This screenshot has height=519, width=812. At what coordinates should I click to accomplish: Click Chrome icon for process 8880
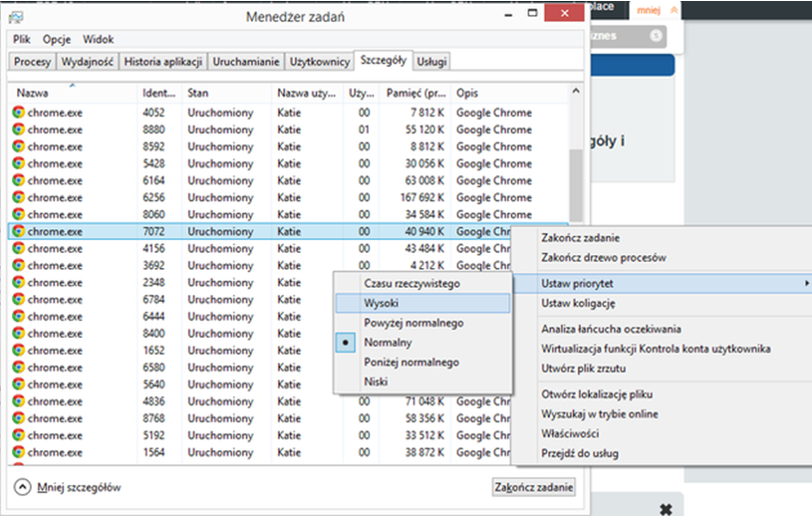click(x=19, y=130)
